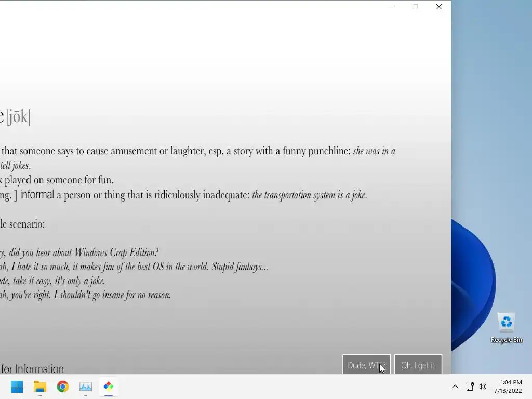532x399 pixels.
Task: Click the 'played on someone for fun' line
Action: point(56,180)
